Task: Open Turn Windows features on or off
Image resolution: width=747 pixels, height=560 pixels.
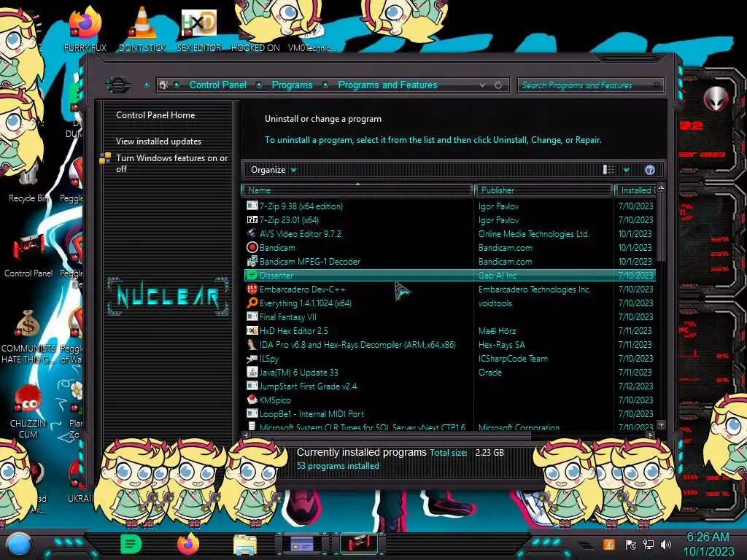Action: tap(171, 163)
